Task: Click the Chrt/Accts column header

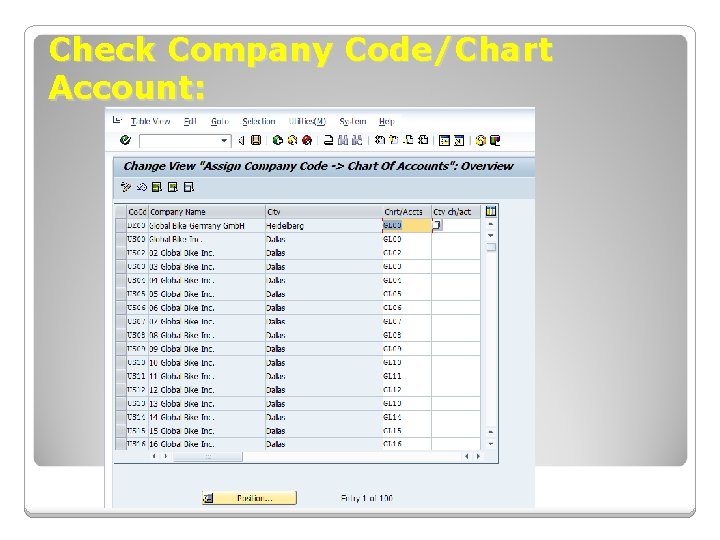Action: 407,212
